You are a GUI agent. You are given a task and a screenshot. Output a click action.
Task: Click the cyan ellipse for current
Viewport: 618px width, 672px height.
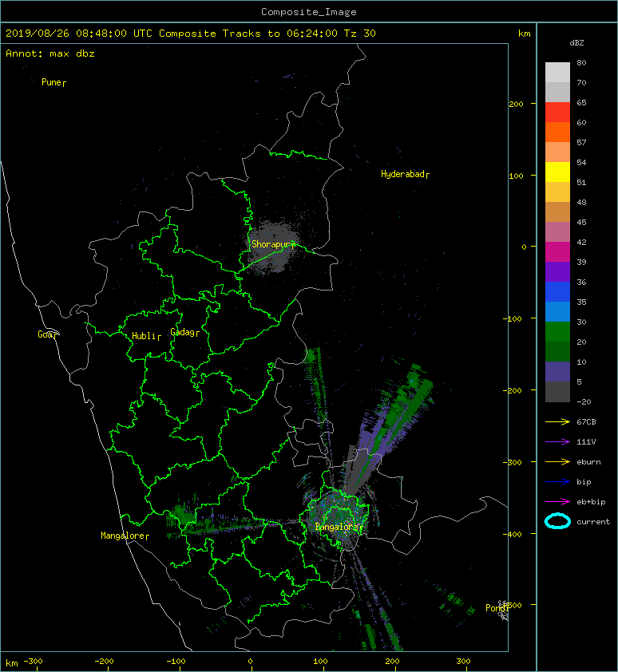coord(557,521)
